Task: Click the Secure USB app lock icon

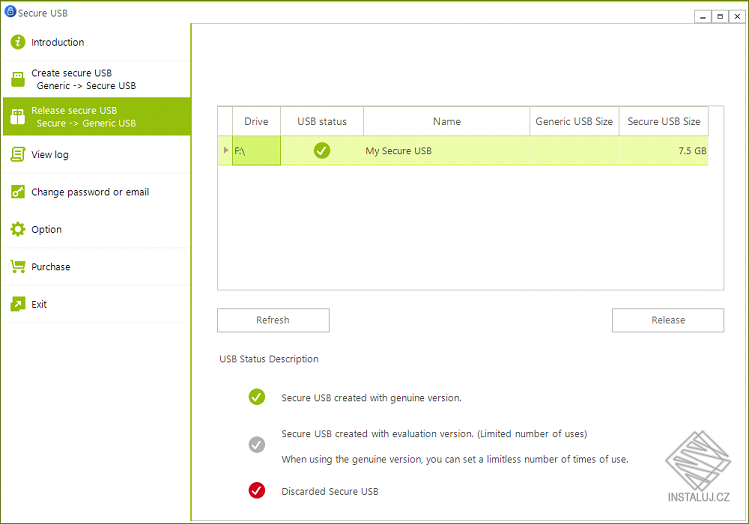Action: 10,11
